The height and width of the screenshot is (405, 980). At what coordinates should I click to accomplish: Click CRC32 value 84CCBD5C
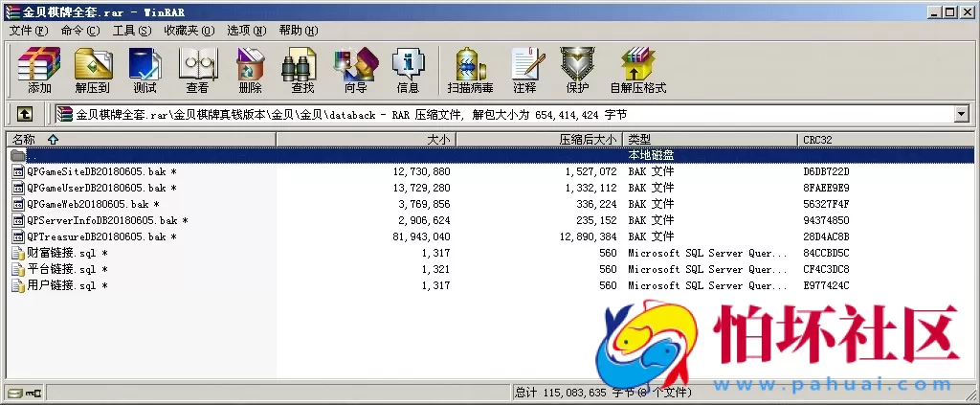point(826,253)
